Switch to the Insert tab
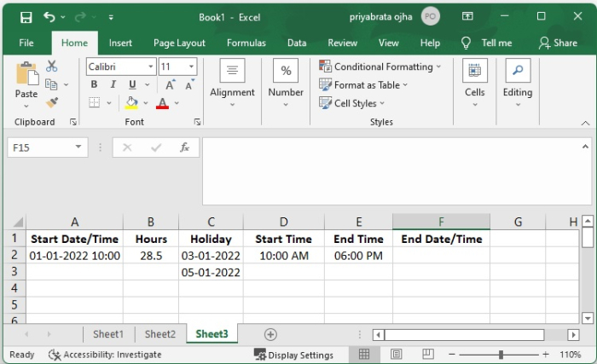597x364 pixels. [x=120, y=43]
